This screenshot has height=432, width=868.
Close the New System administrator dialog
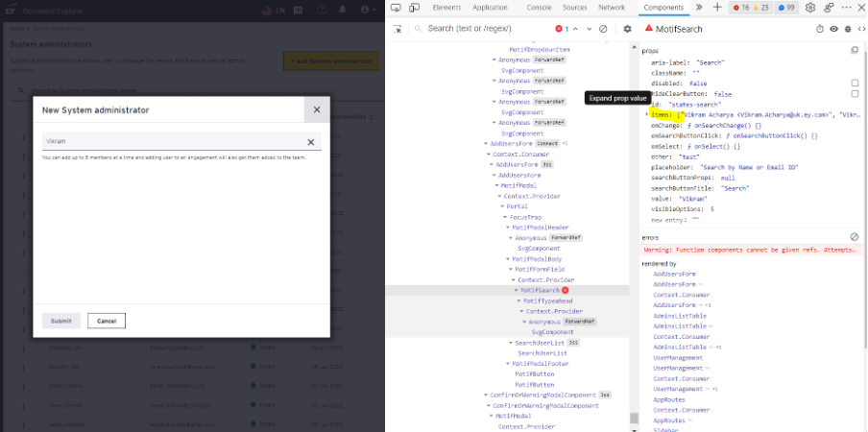[317, 109]
